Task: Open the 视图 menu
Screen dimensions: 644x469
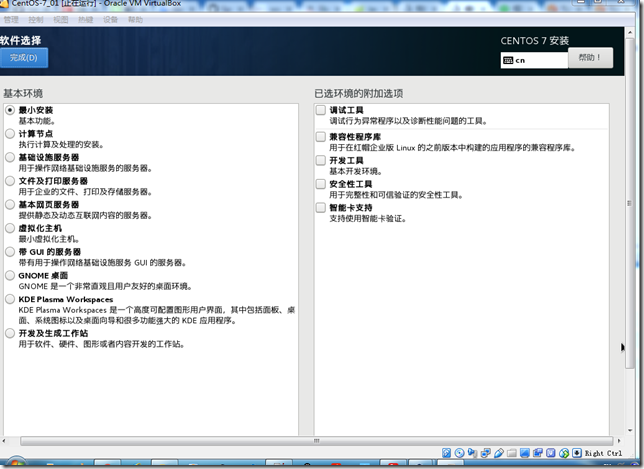Action: click(61, 20)
